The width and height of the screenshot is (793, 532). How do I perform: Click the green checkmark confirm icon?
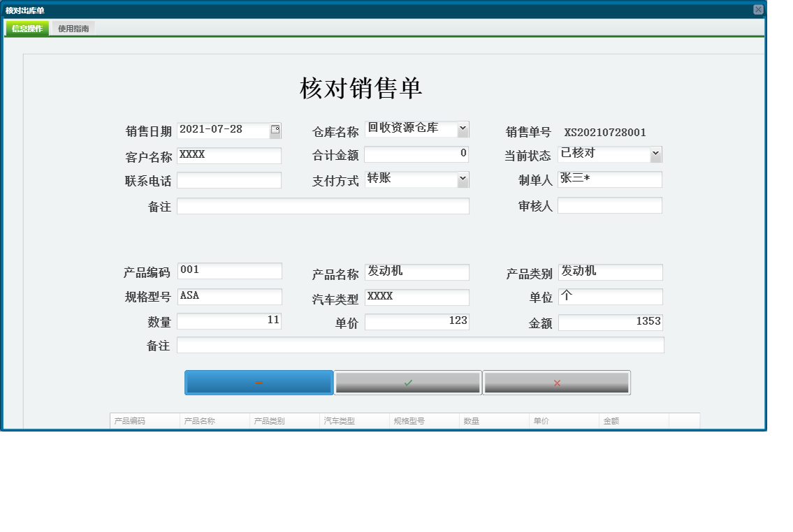point(408,382)
